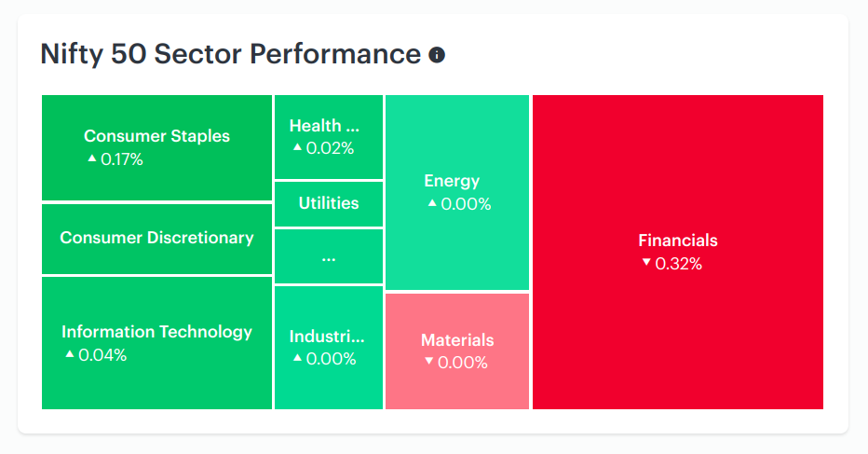Click the up triangle in the Energy tile
The width and height of the screenshot is (868, 454).
(432, 203)
